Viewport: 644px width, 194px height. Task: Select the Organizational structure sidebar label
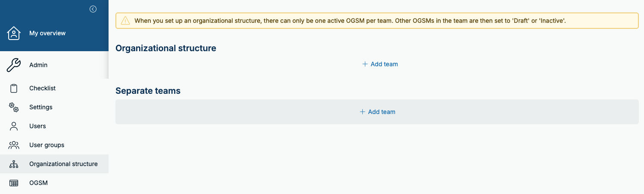coord(63,164)
